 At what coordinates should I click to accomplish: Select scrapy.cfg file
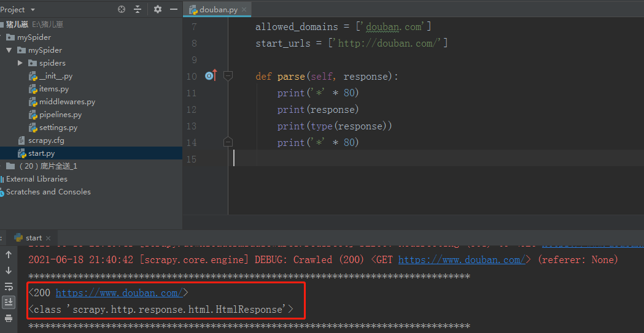pos(46,140)
